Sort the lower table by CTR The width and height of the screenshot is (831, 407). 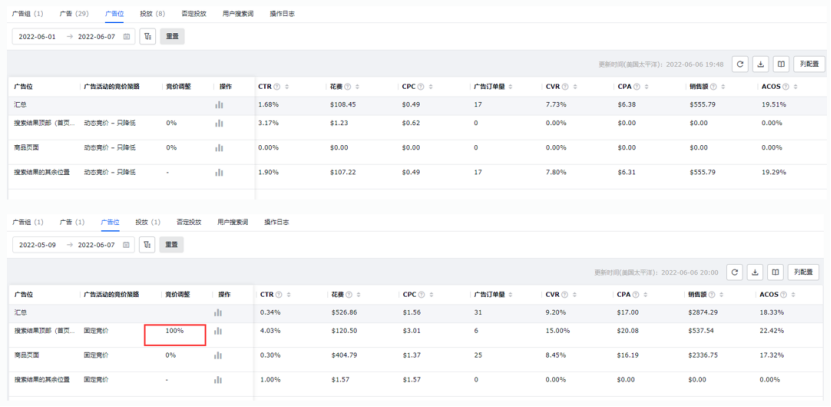(288, 295)
